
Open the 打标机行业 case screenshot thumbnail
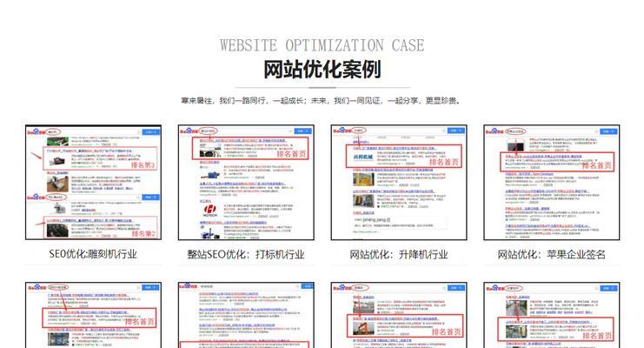[x=246, y=182]
